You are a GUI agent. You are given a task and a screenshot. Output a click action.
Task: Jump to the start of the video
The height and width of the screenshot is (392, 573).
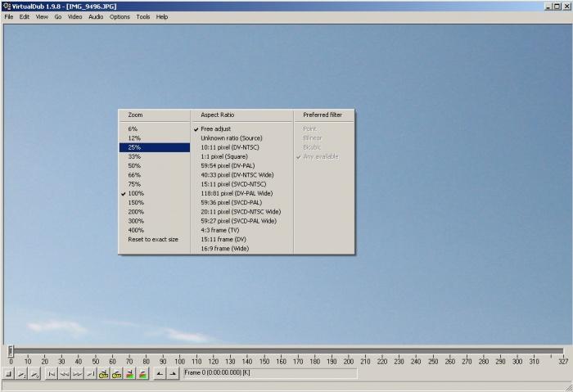click(52, 374)
